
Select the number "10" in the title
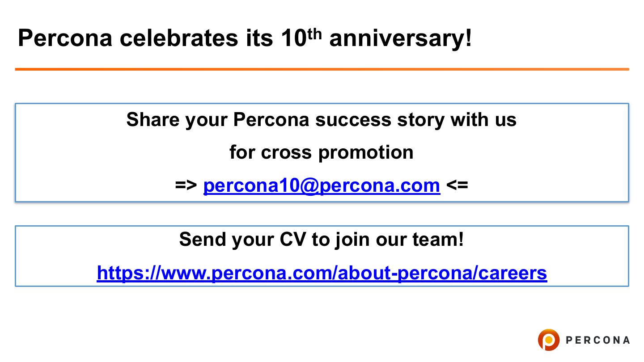click(294, 38)
